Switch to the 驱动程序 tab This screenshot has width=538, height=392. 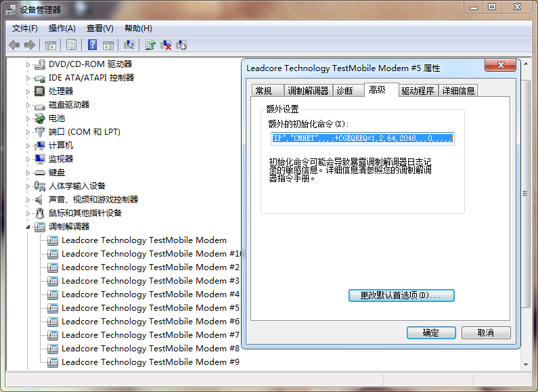[x=418, y=91]
